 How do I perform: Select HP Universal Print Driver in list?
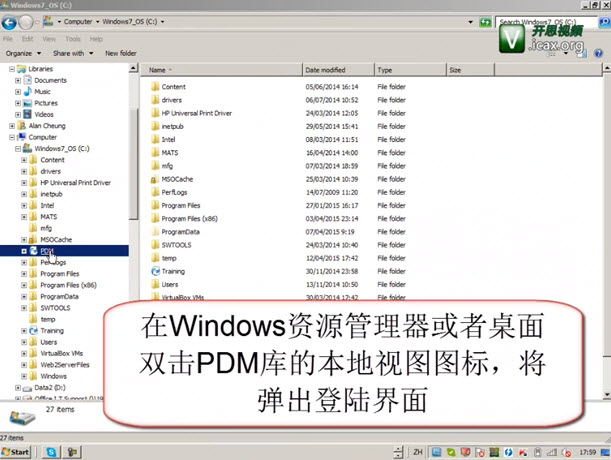(196, 113)
